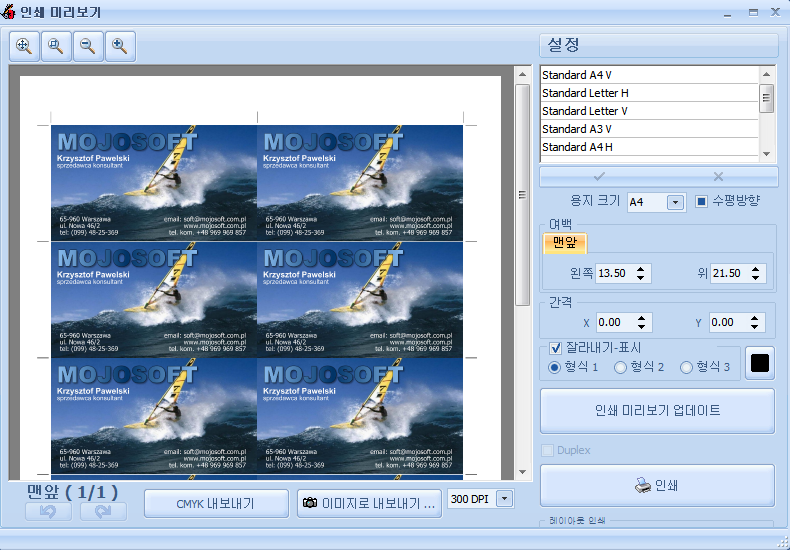Click the next page arrow button
The image size is (790, 550).
pos(103,512)
